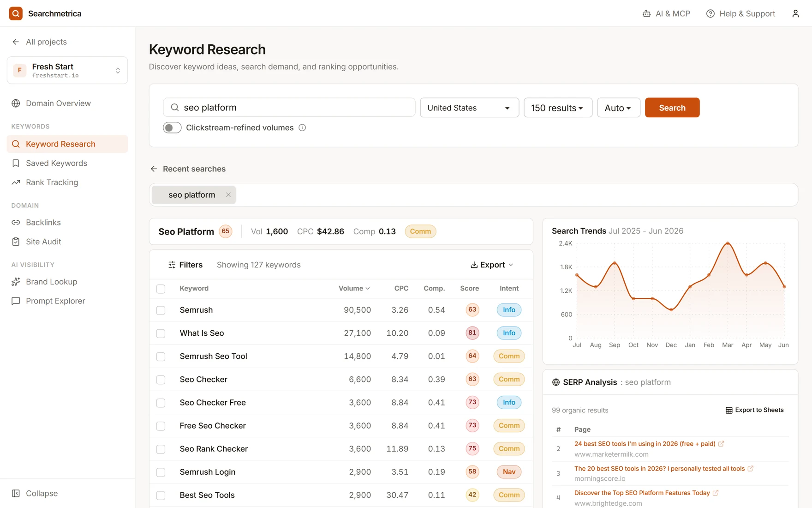Click the March peak point on trends chart
The image size is (812, 508).
[728, 243]
